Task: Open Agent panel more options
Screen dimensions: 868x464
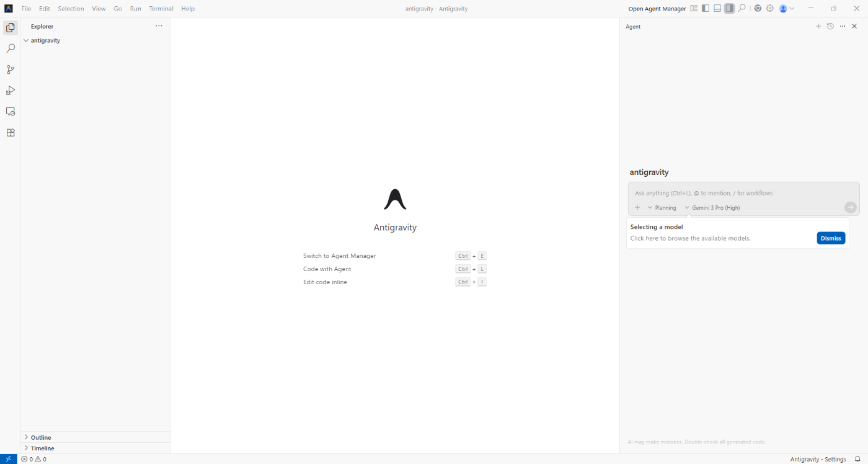Action: (x=843, y=26)
